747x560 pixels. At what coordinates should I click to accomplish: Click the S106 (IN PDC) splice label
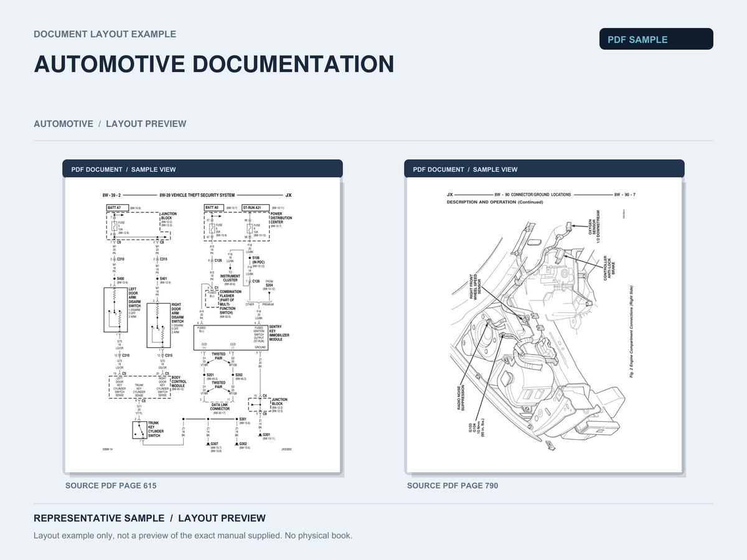[258, 260]
